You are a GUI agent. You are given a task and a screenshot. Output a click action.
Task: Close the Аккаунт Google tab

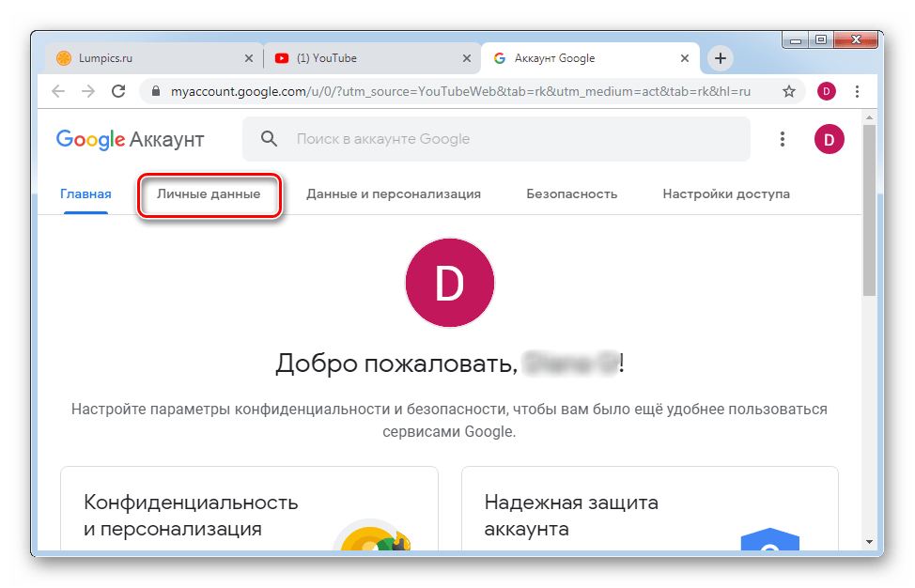(685, 58)
